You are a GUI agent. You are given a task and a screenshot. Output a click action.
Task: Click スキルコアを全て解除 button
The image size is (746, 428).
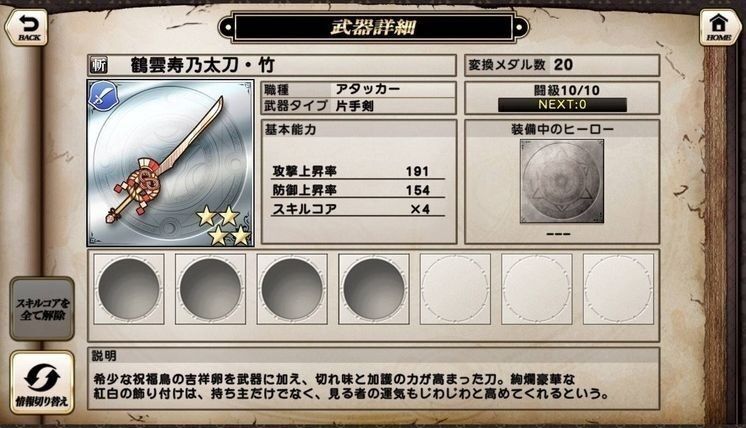tap(42, 309)
